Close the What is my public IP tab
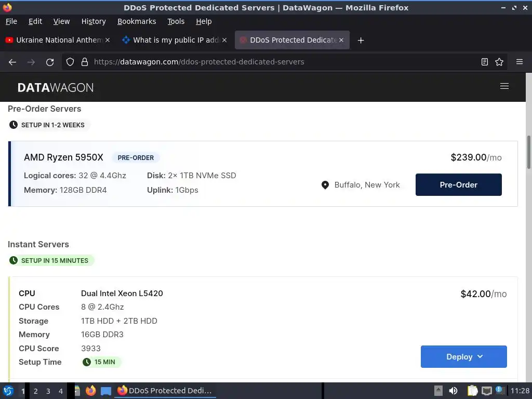Viewport: 532px width, 399px height. tap(224, 40)
